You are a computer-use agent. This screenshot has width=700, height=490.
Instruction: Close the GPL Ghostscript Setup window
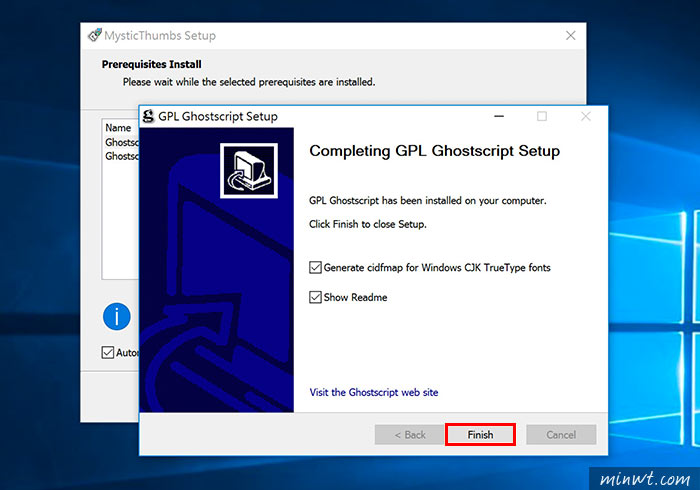tap(586, 116)
